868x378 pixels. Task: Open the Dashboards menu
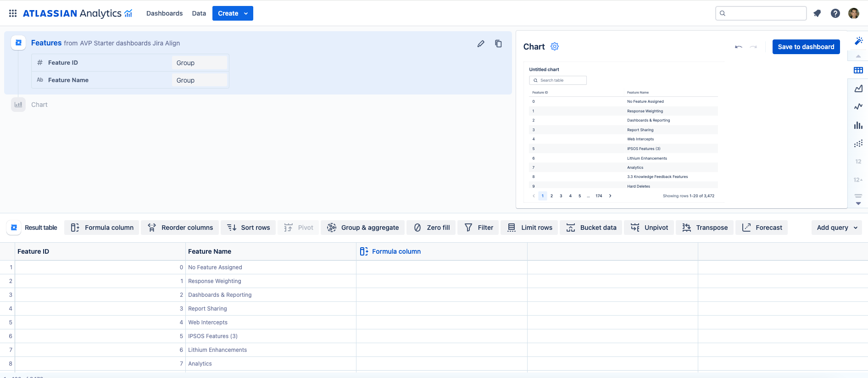click(x=164, y=13)
